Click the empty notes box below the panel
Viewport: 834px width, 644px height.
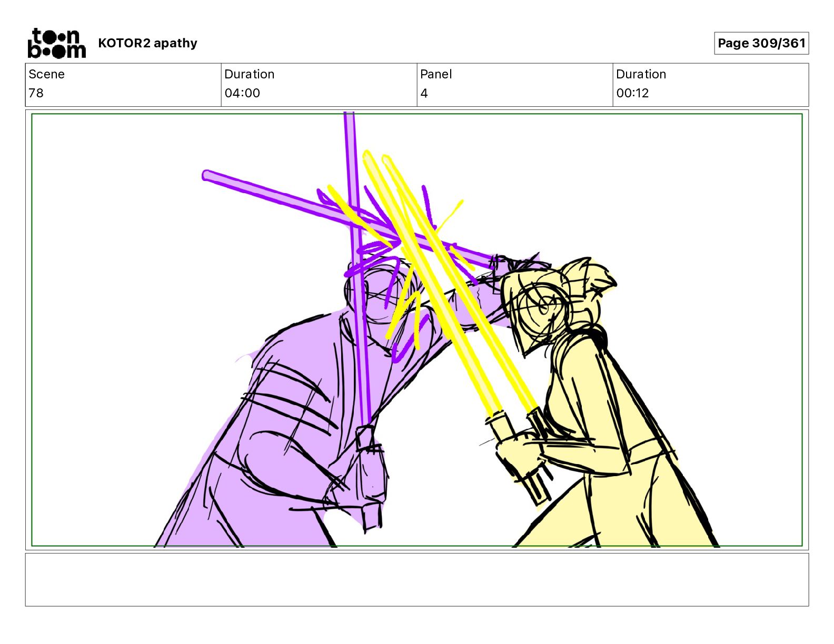coord(417,579)
